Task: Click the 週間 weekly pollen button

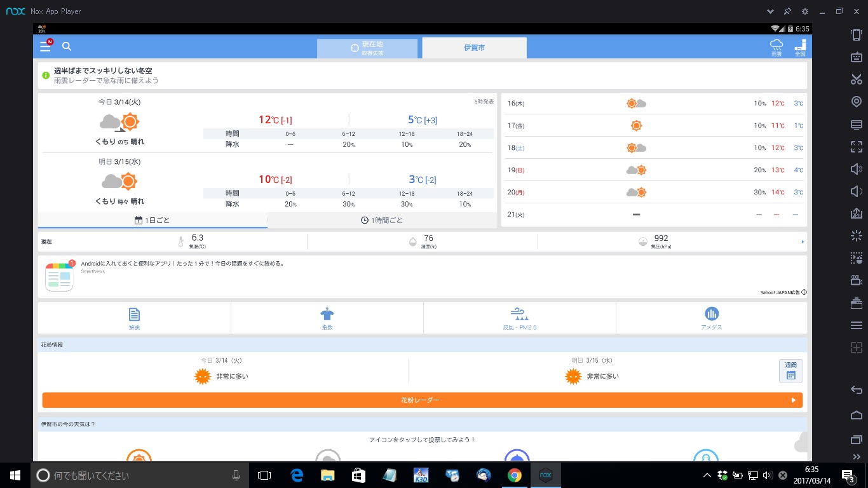Action: 790,370
